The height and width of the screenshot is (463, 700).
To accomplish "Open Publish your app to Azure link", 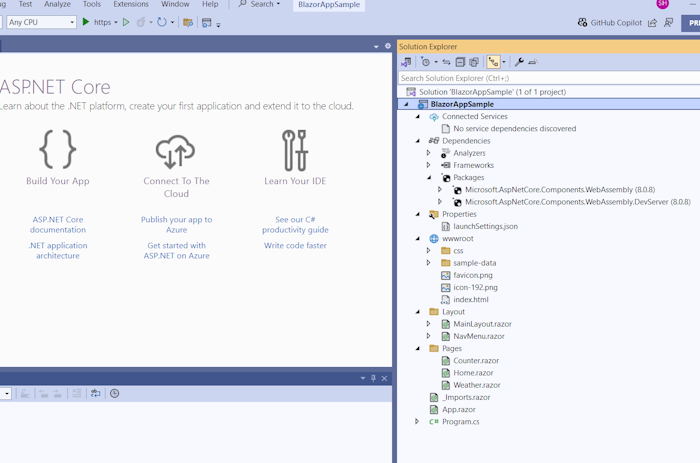I will coord(176,225).
